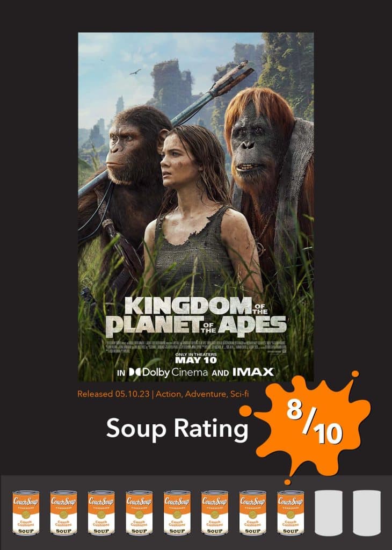Click the Action, Adventure, Sci-fi genre text
The height and width of the screenshot is (550, 392).
point(202,394)
